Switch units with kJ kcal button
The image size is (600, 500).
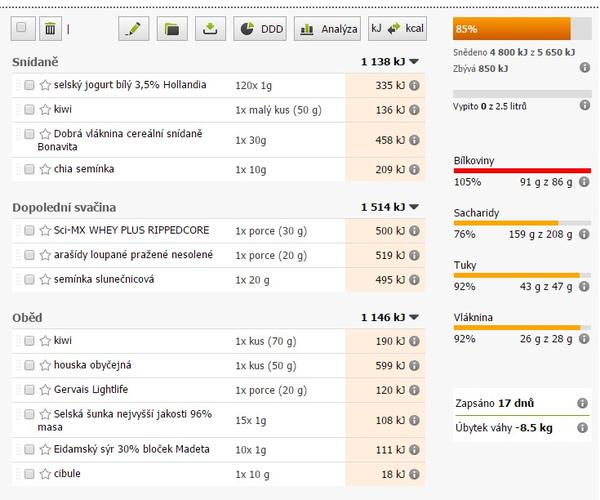[x=398, y=29]
